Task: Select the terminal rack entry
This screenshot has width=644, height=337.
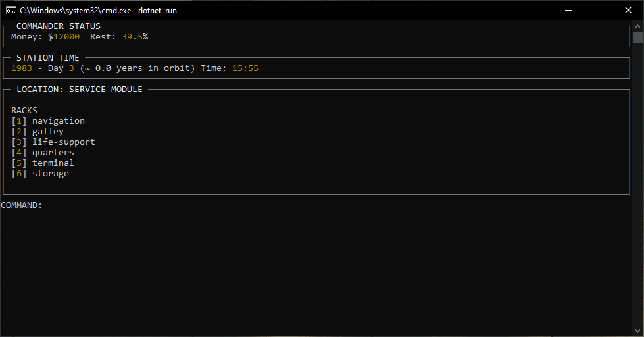Action: 53,163
